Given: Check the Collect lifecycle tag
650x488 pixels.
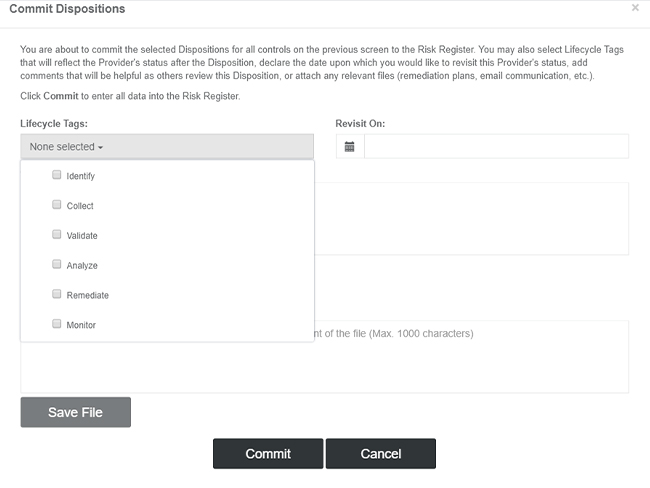Looking at the screenshot, I should click(x=57, y=204).
